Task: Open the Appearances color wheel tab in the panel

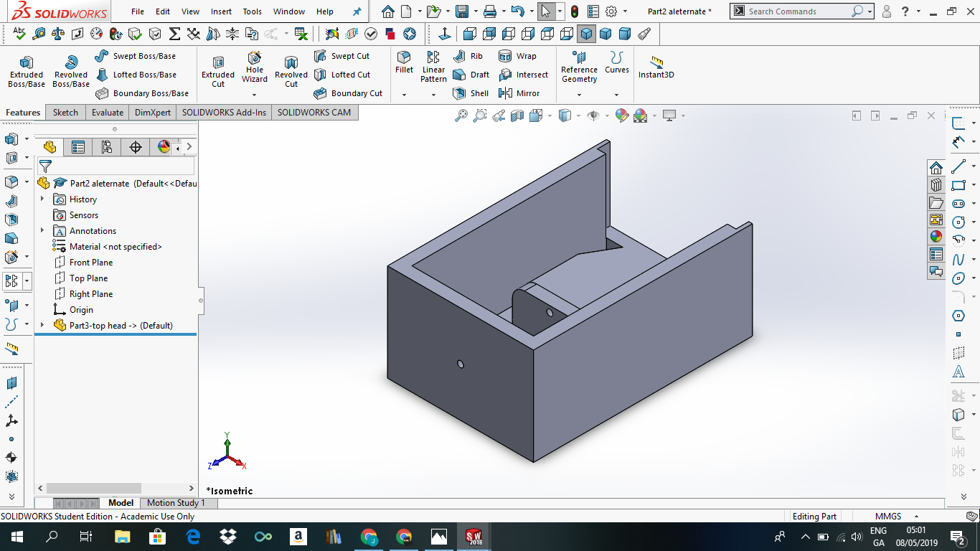Action: tap(164, 147)
